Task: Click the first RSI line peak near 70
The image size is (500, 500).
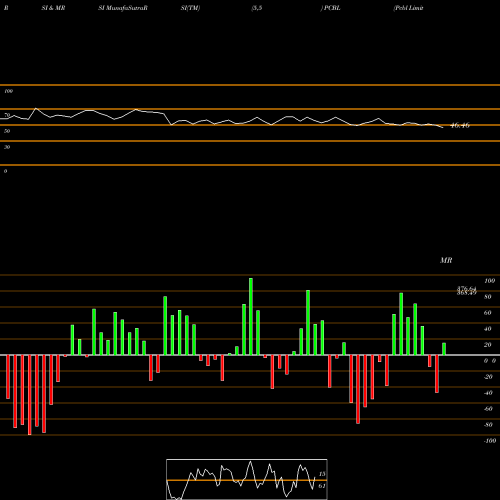Action: [36, 108]
